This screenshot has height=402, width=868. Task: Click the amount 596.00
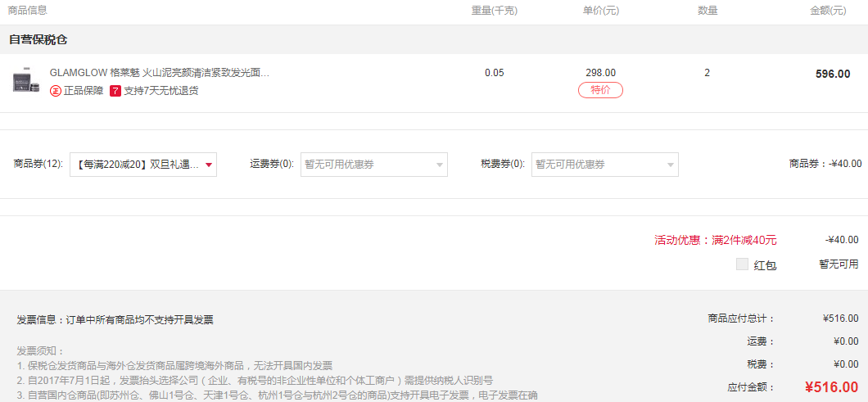click(833, 75)
